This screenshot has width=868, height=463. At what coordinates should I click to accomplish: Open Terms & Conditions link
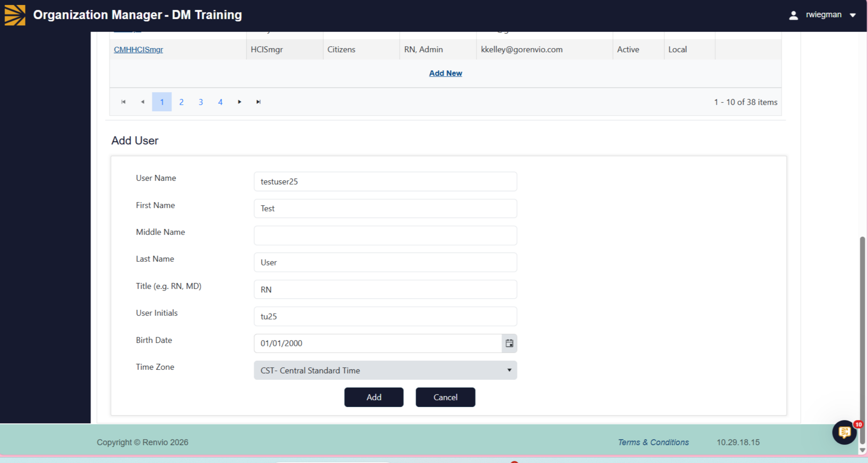(x=653, y=442)
